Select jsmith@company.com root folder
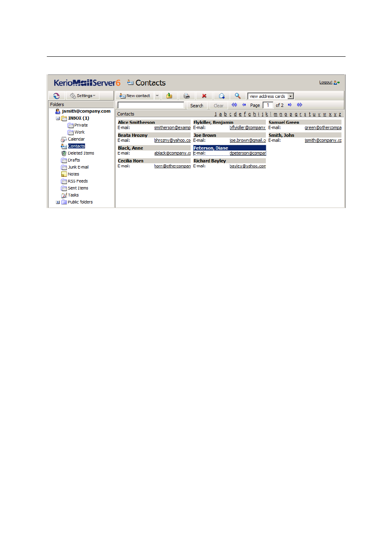 (86, 111)
